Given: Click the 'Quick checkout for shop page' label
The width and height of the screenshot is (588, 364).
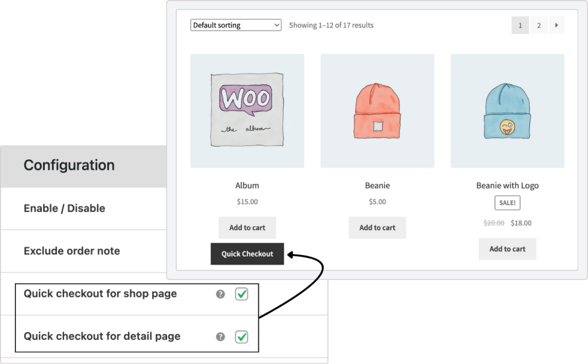Looking at the screenshot, I should point(100,293).
